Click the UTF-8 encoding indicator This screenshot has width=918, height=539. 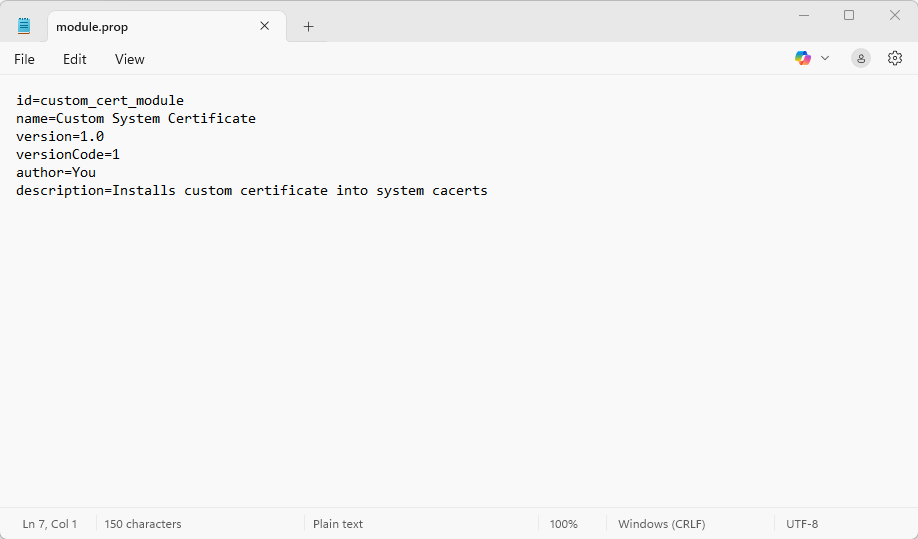pyautogui.click(x=802, y=524)
